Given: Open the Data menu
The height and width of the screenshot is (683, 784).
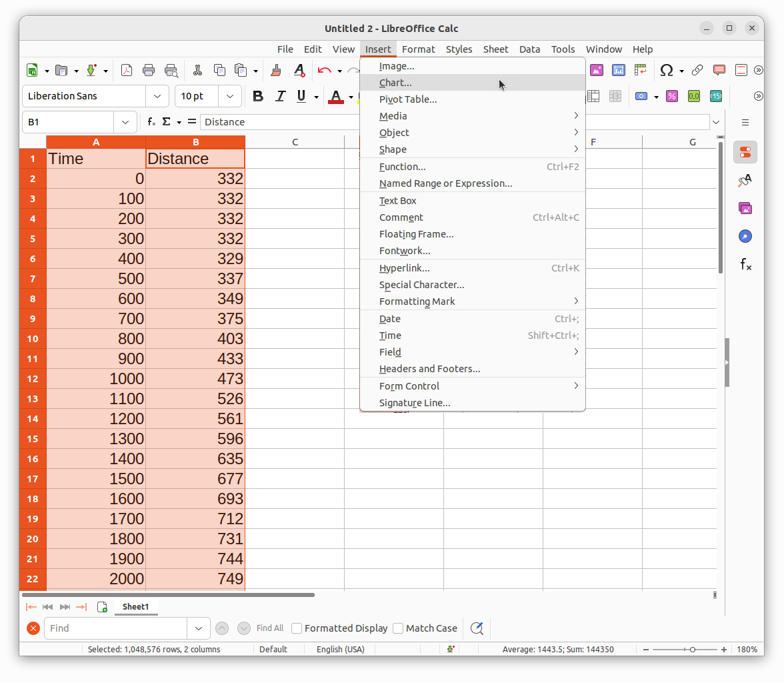Looking at the screenshot, I should [x=529, y=49].
